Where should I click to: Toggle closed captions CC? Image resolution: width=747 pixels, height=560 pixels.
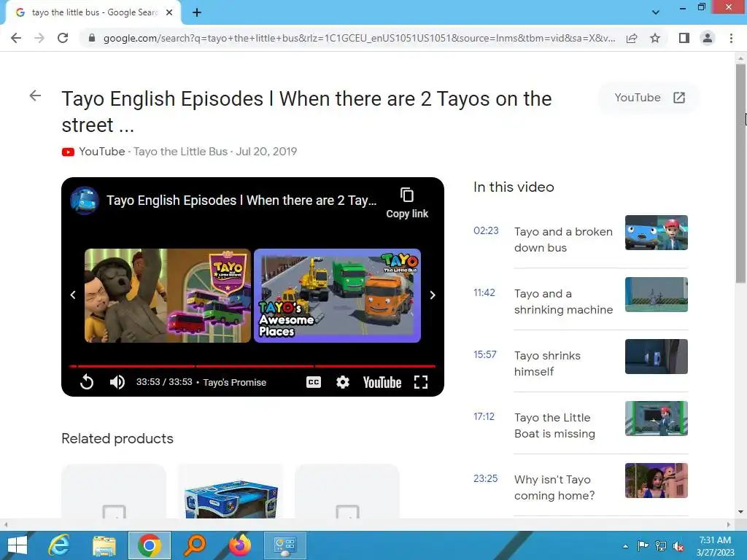314,382
